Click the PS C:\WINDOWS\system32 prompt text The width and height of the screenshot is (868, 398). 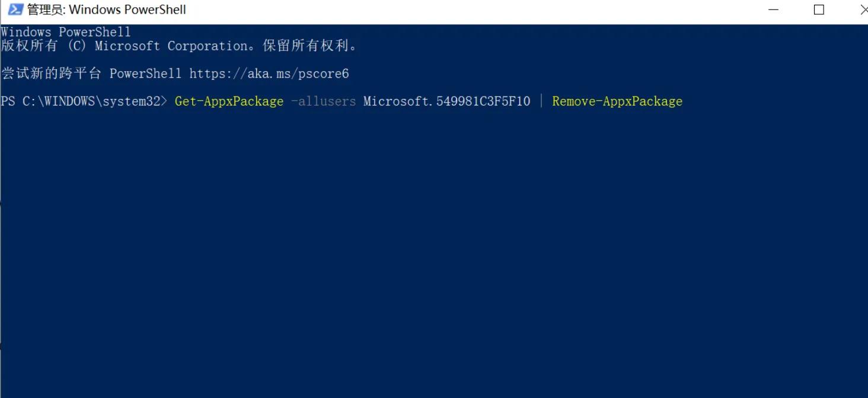click(x=83, y=101)
